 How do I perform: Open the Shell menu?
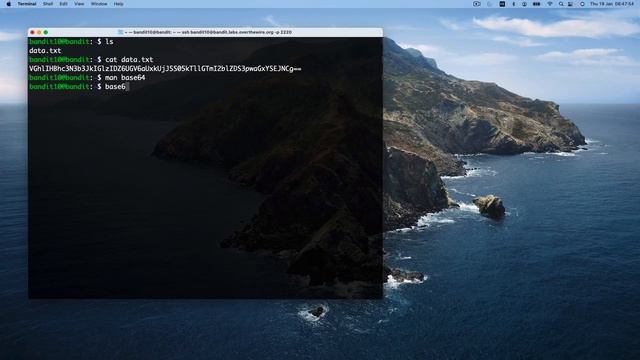(48, 4)
